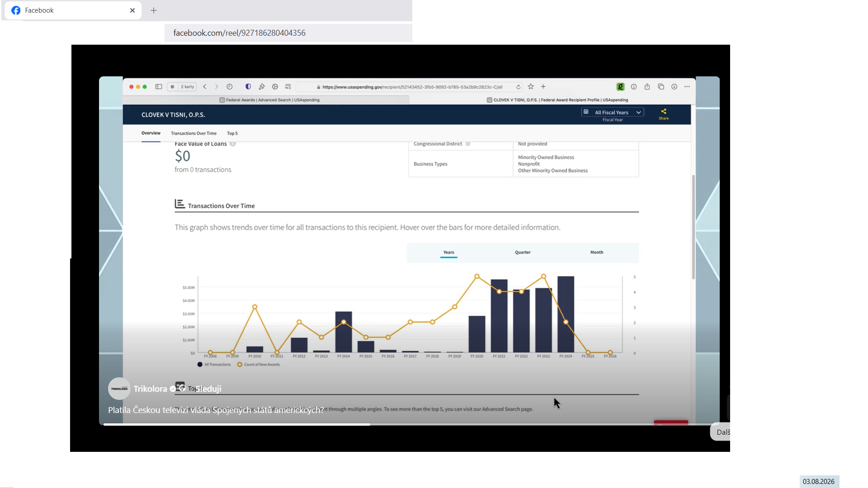
Task: Select the Quarter chart view
Action: point(523,253)
